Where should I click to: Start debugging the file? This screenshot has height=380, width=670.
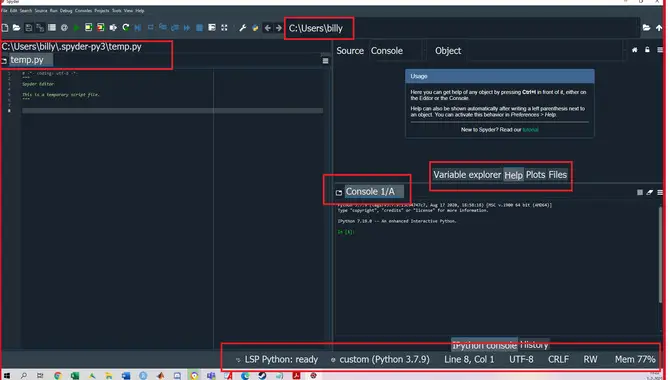pos(138,28)
